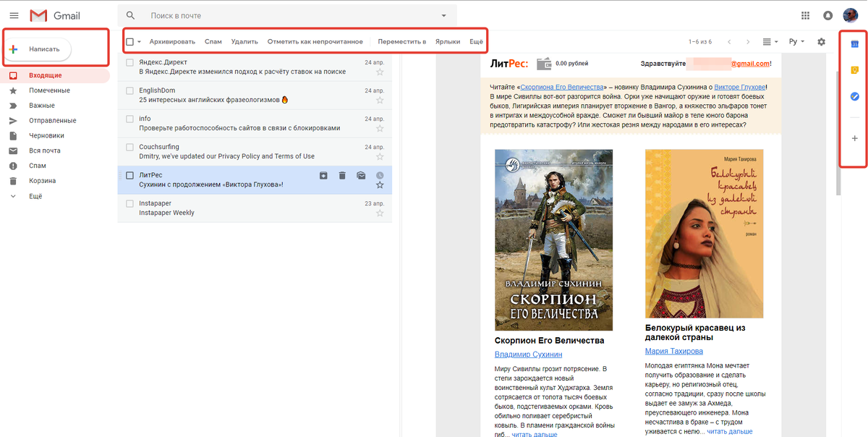Image resolution: width=868 pixels, height=437 pixels.
Task: Open Google Keep notes icon
Action: click(x=854, y=70)
